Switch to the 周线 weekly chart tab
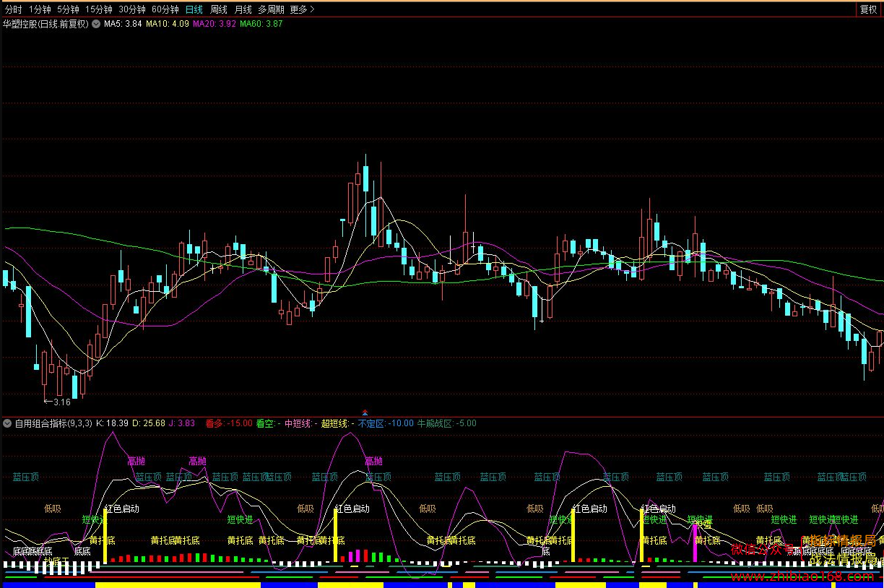 [219, 9]
